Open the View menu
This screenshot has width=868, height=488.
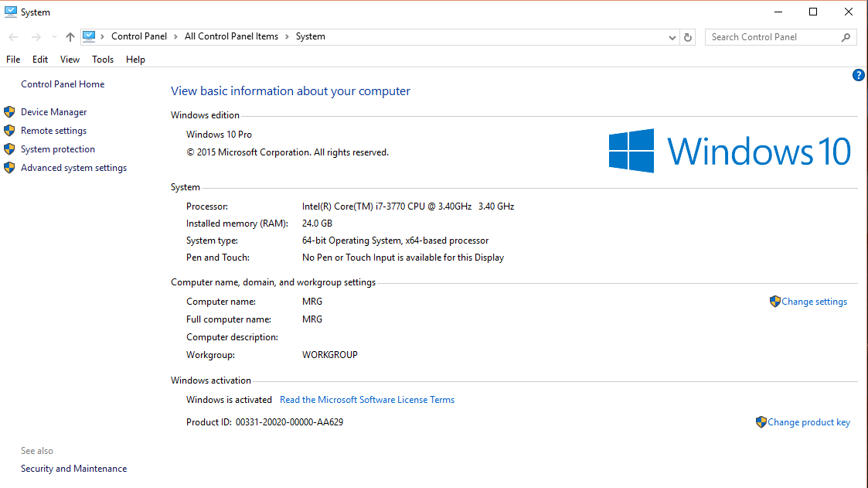70,60
